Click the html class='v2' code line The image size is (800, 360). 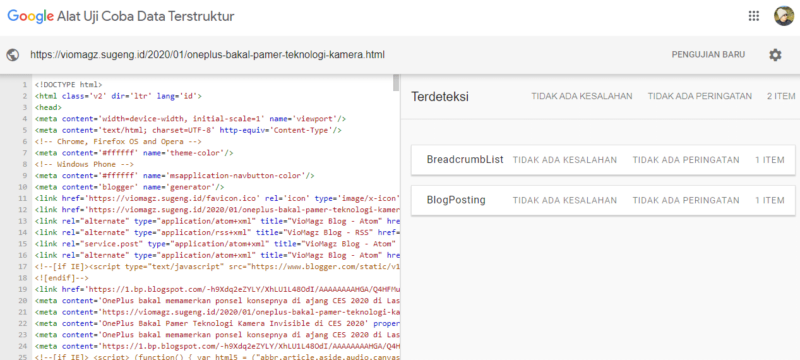118,96
